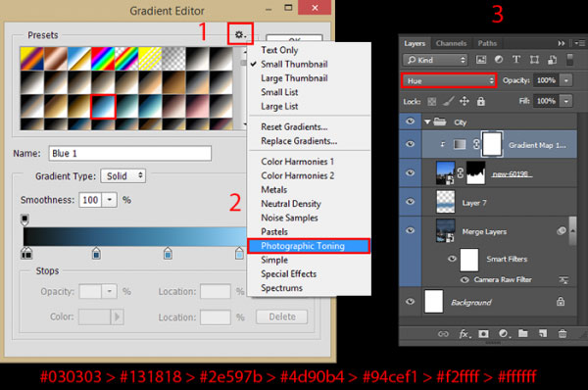Screen dimensions: 588x390
Task: Select the Layer 7 thumbnail
Action: pyautogui.click(x=446, y=202)
